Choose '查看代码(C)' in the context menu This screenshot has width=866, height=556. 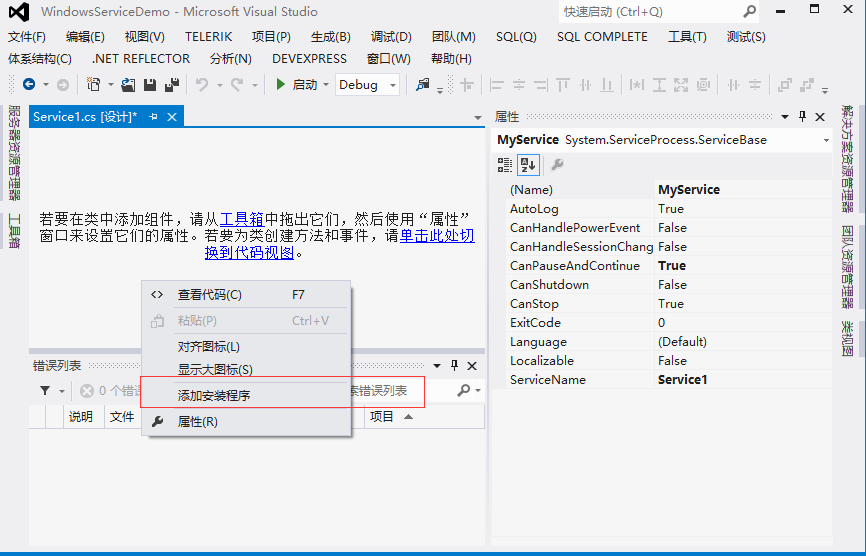210,295
